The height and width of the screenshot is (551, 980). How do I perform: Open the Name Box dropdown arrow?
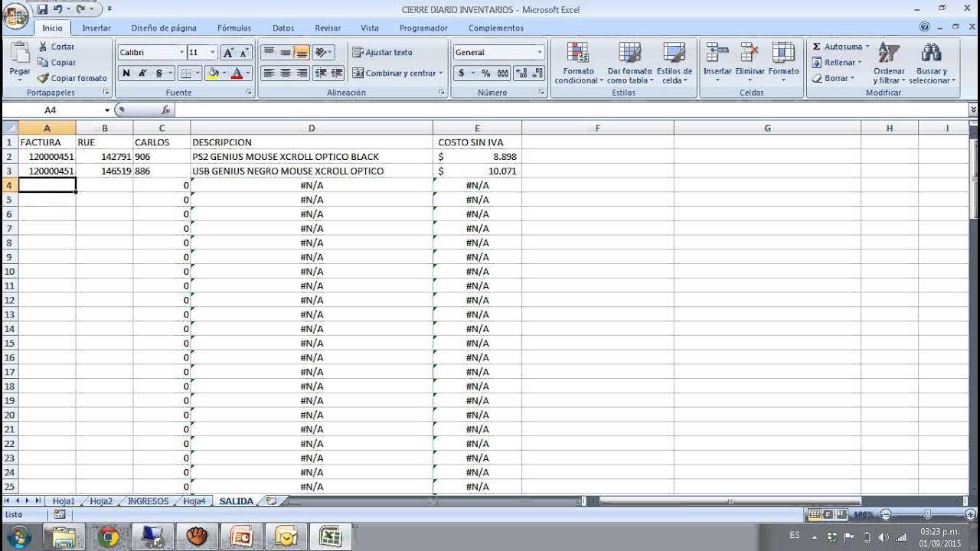tap(107, 110)
